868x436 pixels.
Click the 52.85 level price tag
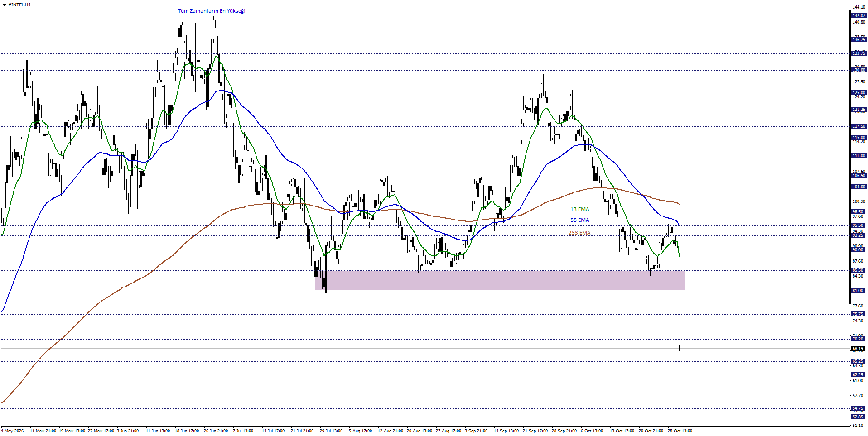pyautogui.click(x=858, y=417)
